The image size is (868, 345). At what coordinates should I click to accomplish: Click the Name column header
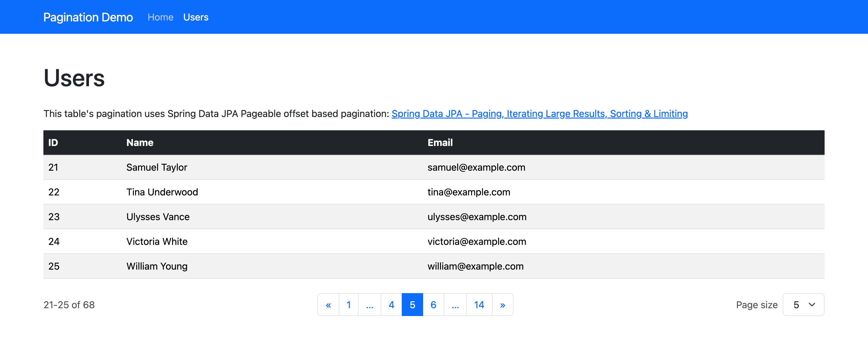click(x=140, y=142)
